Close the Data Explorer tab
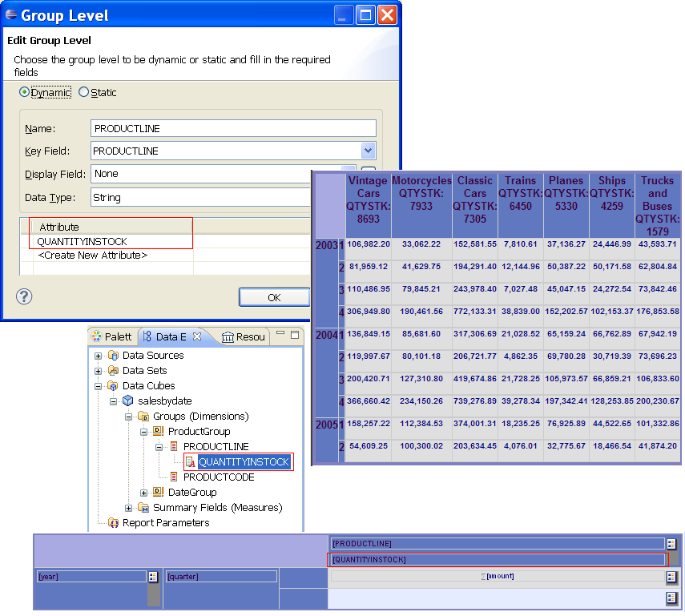This screenshot has height=616, width=685. [x=197, y=336]
